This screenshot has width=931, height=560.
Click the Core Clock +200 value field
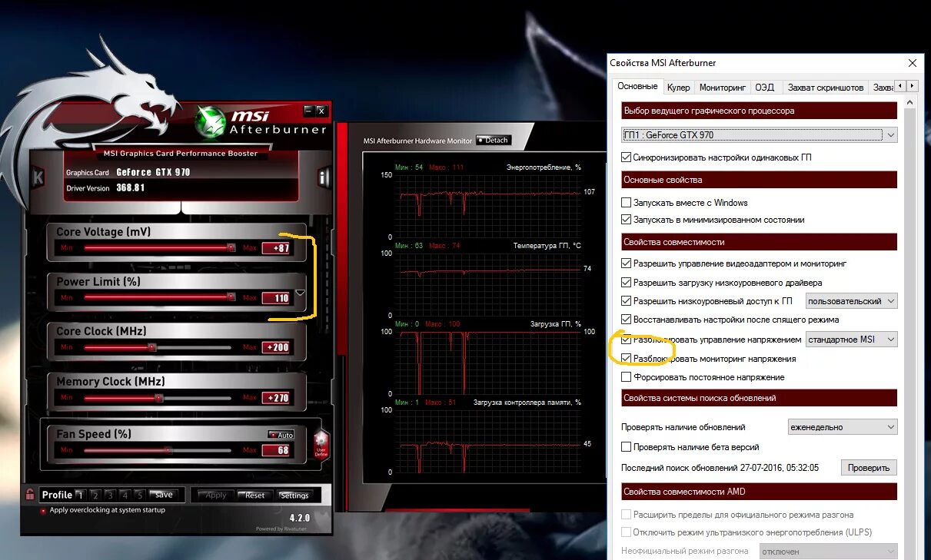click(x=277, y=347)
